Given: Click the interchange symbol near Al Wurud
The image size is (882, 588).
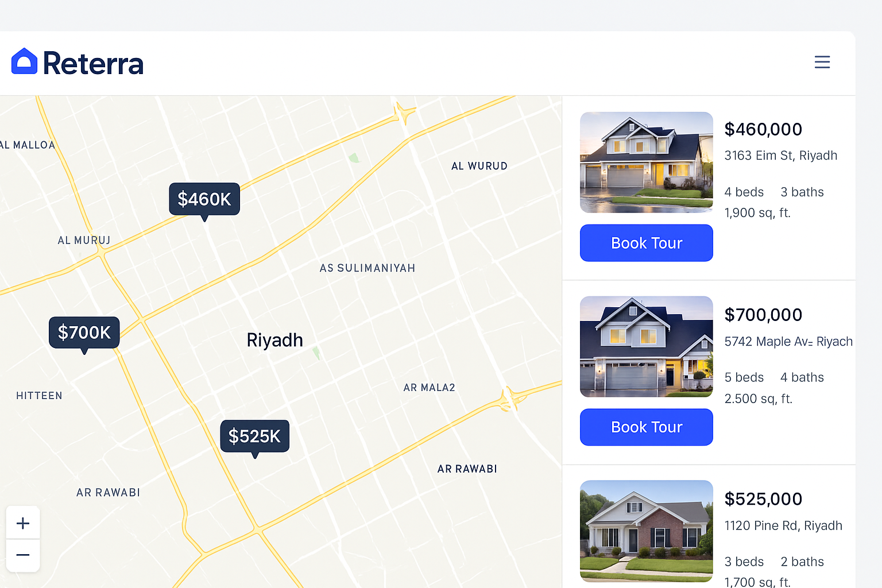Looking at the screenshot, I should coord(404,113).
